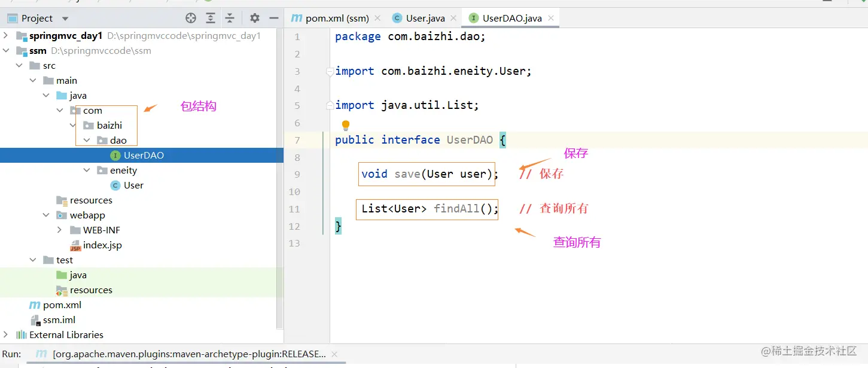Click the External Libraries icon
The height and width of the screenshot is (368, 868).
point(22,335)
